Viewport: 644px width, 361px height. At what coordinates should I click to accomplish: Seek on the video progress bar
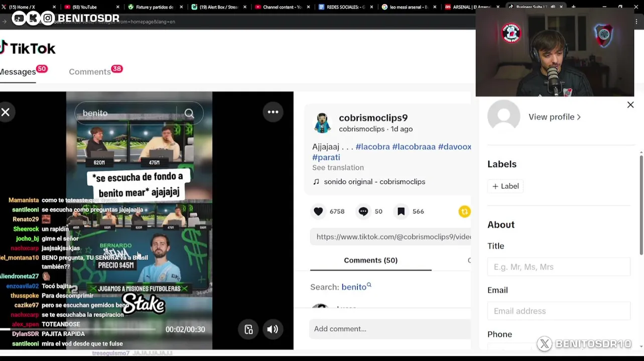[78, 329]
